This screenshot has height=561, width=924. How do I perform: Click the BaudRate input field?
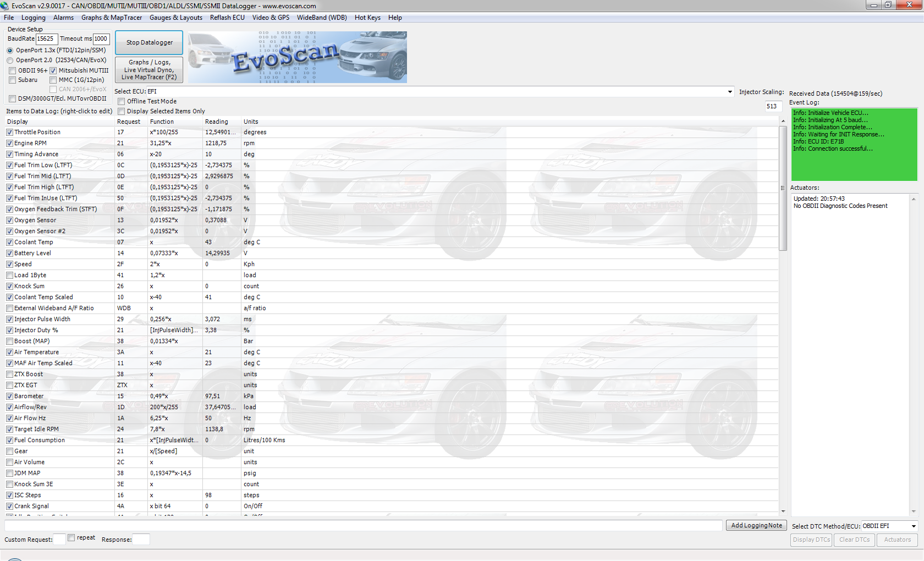(47, 38)
